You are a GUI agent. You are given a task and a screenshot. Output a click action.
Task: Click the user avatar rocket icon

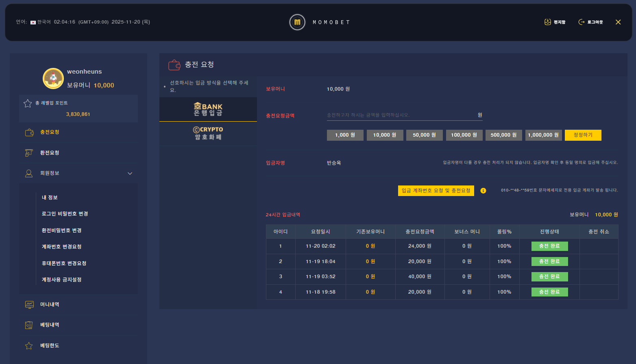(53, 78)
